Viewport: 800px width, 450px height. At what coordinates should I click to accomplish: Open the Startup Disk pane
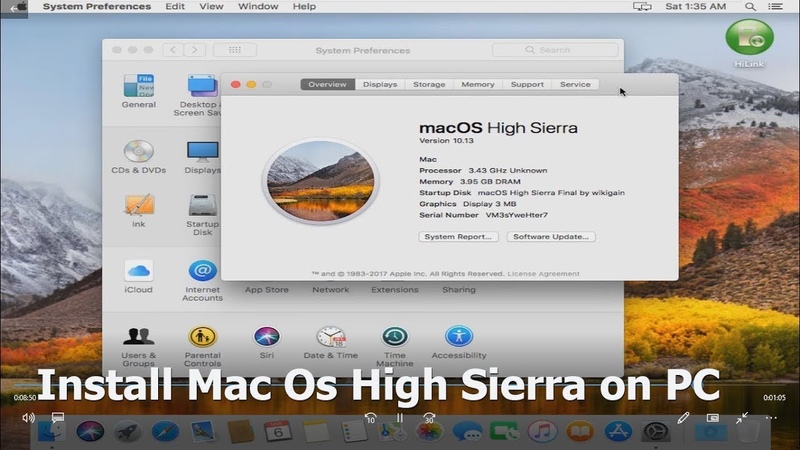[x=203, y=214]
